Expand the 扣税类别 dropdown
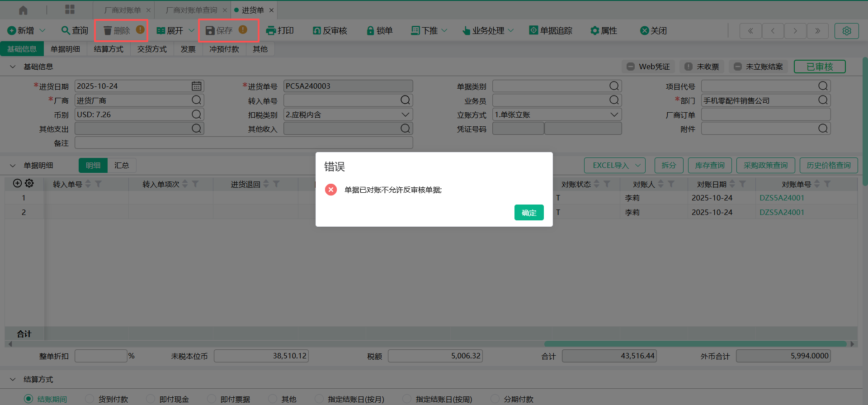This screenshot has width=868, height=405. 405,114
